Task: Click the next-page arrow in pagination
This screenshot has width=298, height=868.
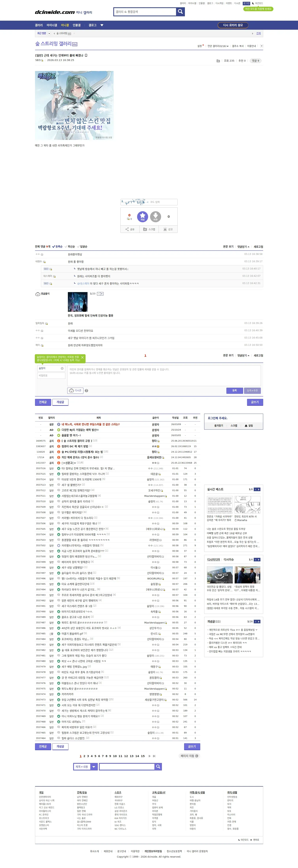Action: tap(149, 756)
